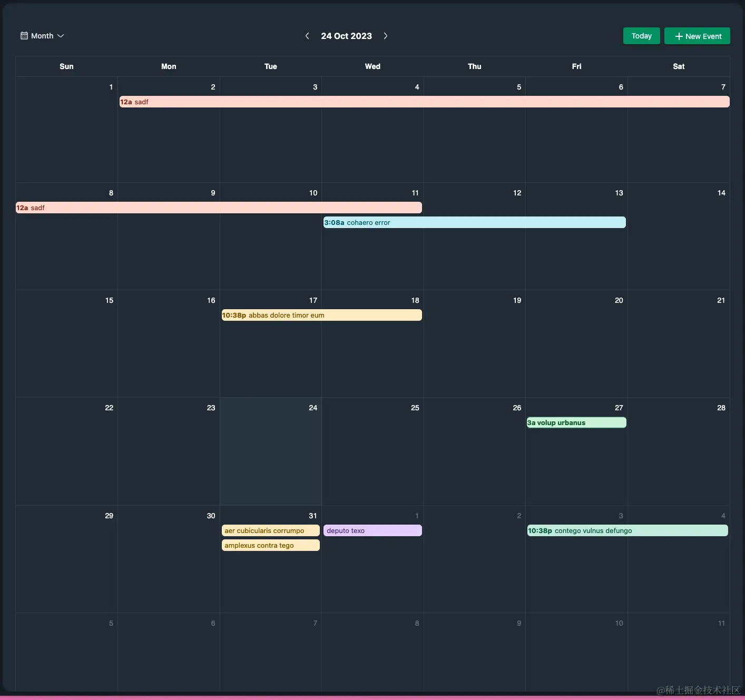The image size is (745, 700).
Task: Go to previous month with left chevron
Action: 307,36
